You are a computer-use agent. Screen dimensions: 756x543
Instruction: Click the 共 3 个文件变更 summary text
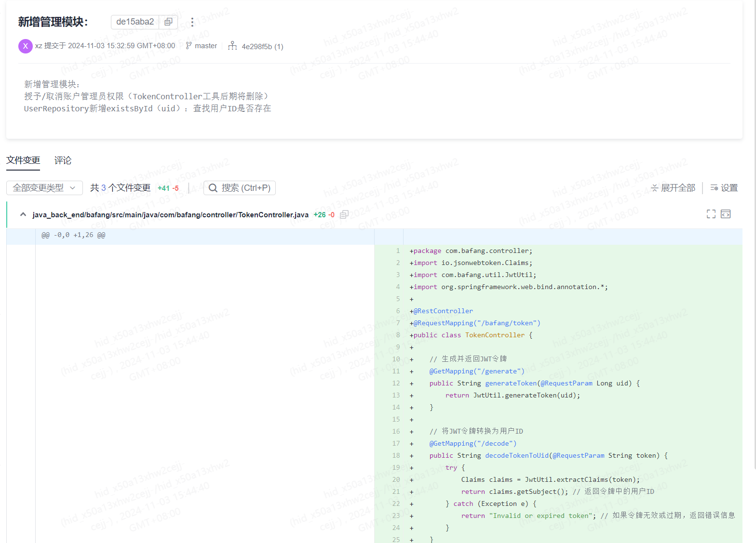(120, 188)
